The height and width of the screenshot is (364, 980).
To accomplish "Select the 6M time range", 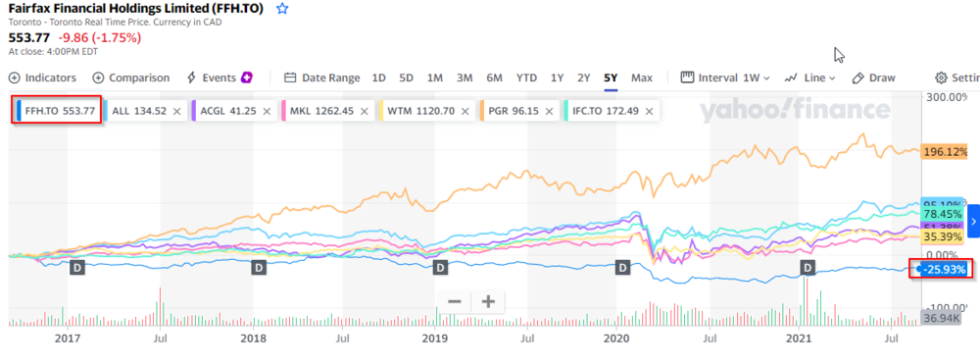I will click(x=494, y=78).
